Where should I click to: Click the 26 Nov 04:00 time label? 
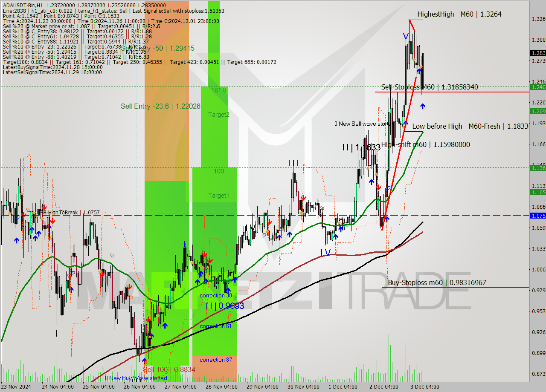click(x=139, y=387)
